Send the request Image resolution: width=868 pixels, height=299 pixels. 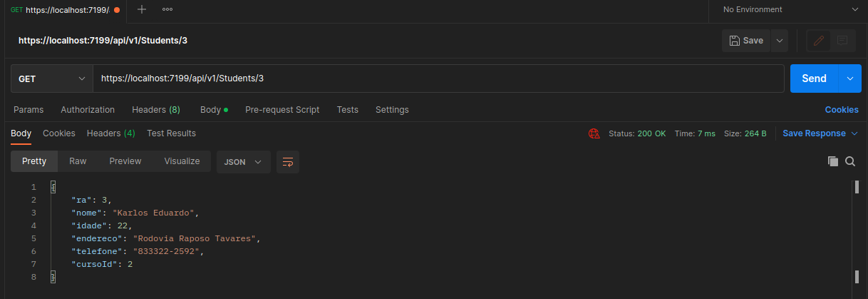pyautogui.click(x=814, y=78)
